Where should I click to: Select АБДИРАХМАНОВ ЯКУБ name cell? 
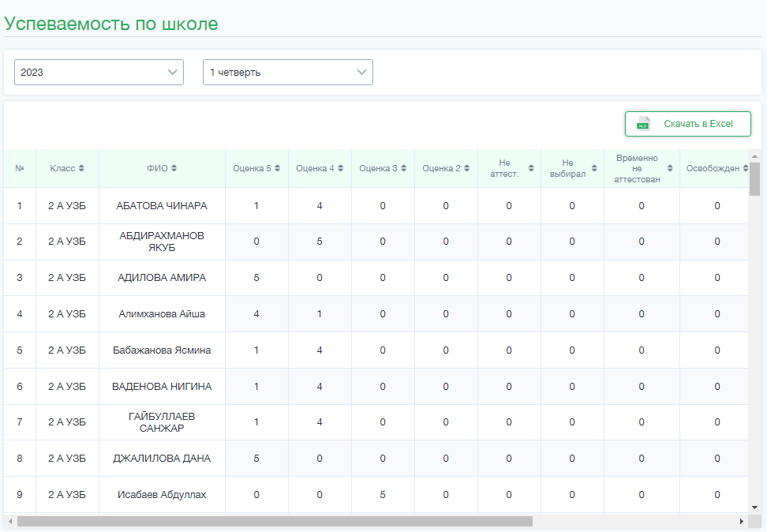click(162, 242)
